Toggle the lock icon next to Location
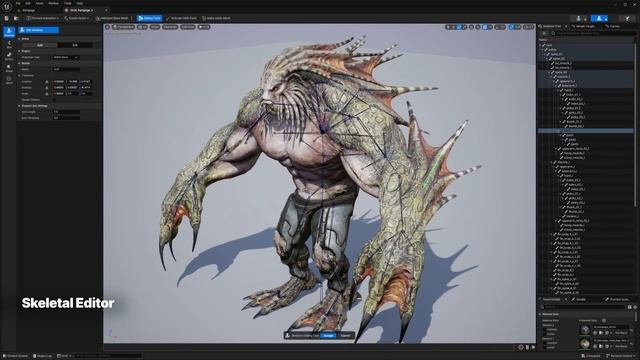 coord(47,82)
